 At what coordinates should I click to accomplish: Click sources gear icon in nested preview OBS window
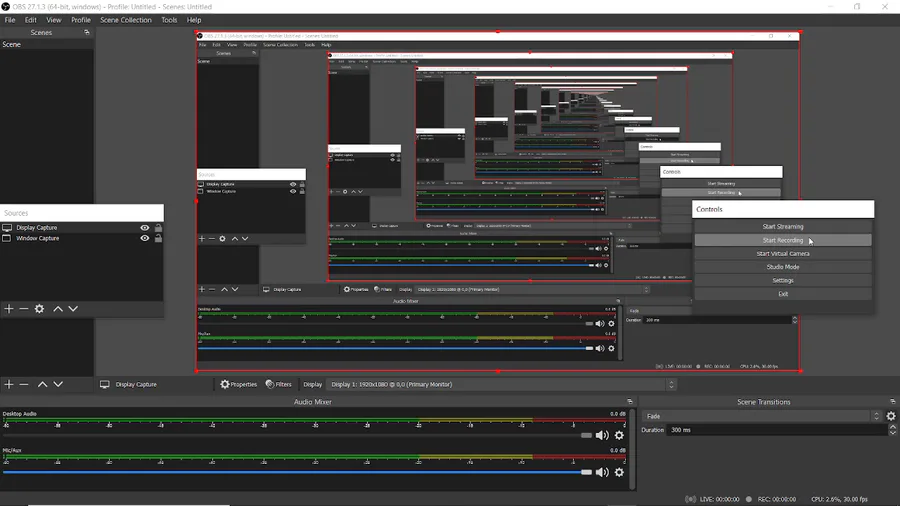(222, 239)
